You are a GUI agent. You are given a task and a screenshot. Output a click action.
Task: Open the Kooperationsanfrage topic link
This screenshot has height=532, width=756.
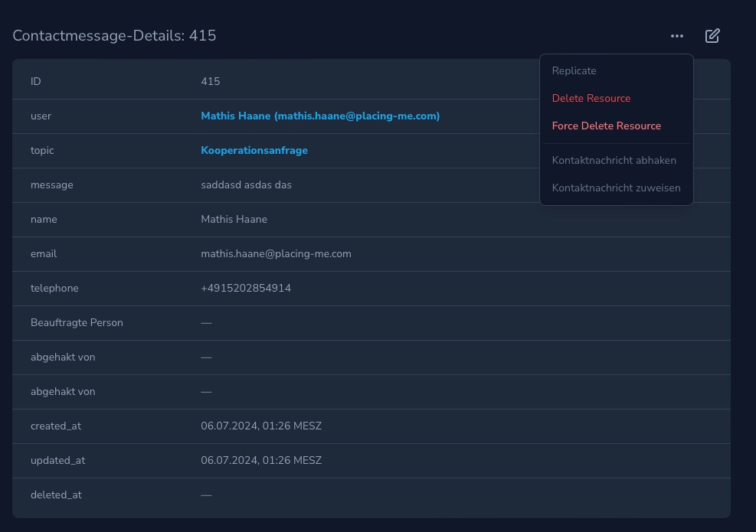coord(254,151)
